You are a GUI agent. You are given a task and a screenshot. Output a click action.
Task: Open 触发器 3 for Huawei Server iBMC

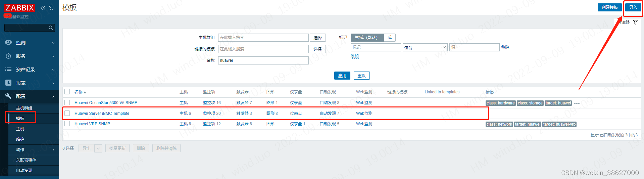pos(242,114)
